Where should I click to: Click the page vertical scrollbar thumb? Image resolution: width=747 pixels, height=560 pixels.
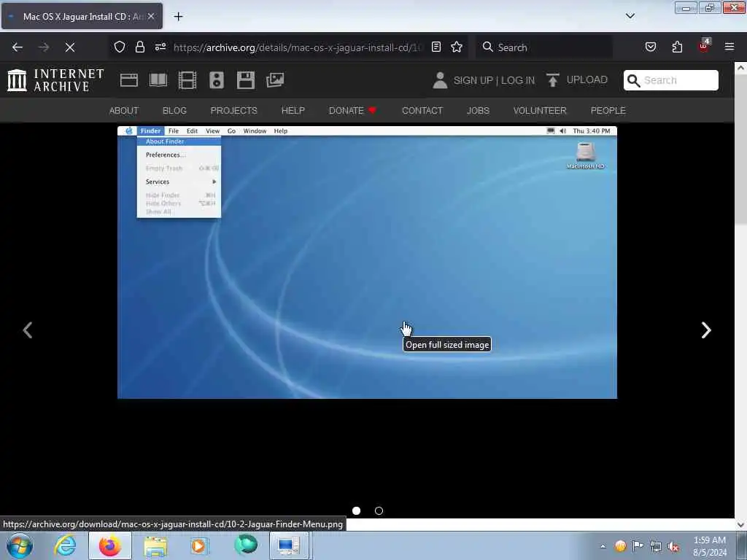(x=741, y=147)
